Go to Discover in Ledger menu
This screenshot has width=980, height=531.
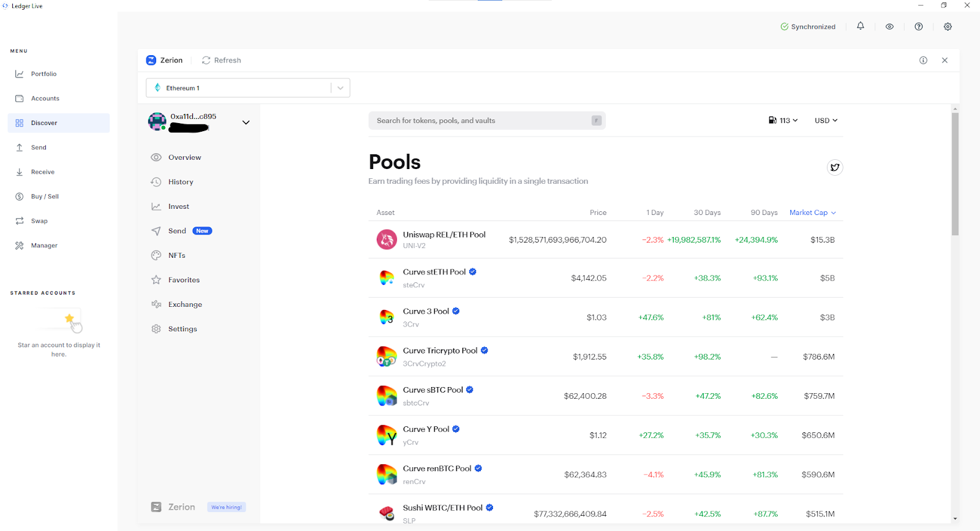59,122
